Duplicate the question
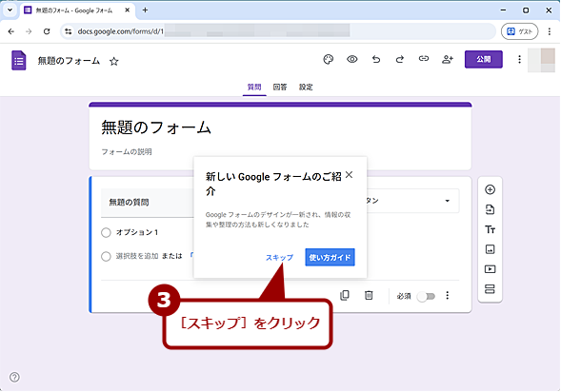 coord(345,296)
